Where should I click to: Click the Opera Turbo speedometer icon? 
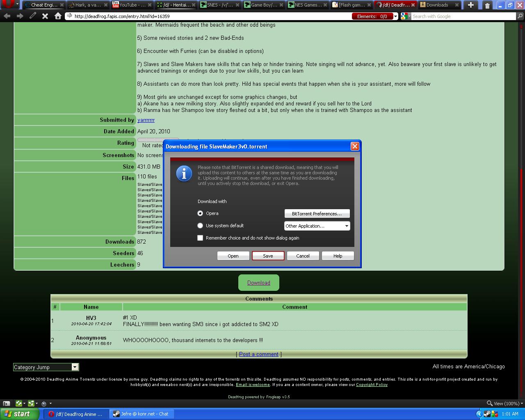[x=44, y=404]
